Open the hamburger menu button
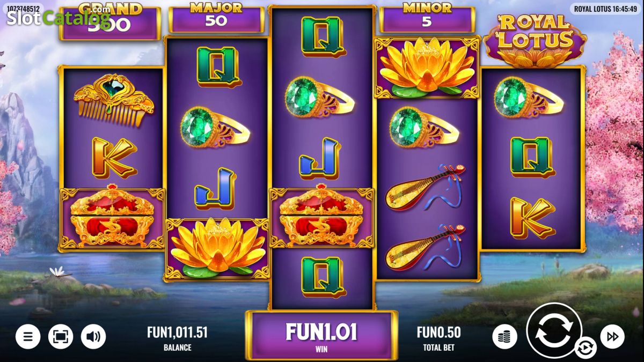644x362 pixels. [x=28, y=337]
